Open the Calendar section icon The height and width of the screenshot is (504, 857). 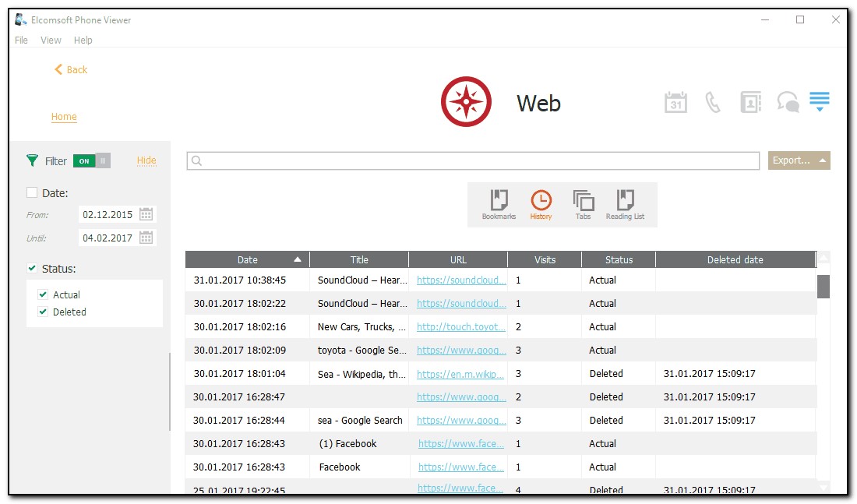point(675,102)
